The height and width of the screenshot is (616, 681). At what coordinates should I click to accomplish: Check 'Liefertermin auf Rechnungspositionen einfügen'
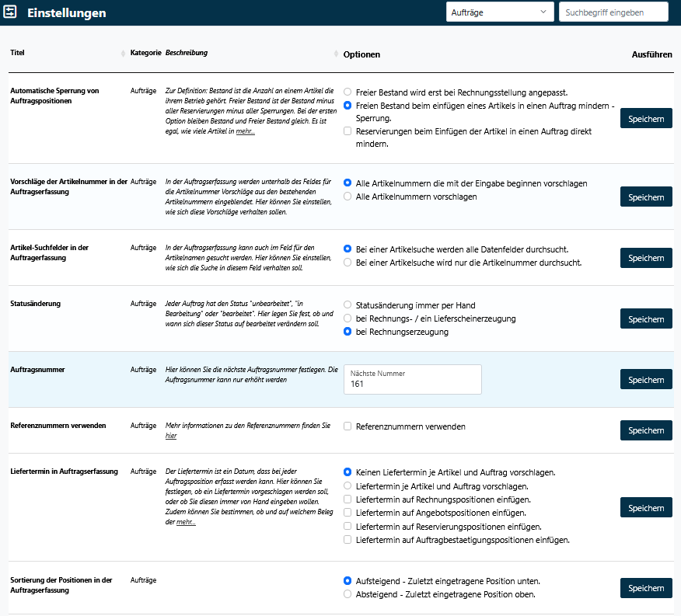[x=347, y=499]
